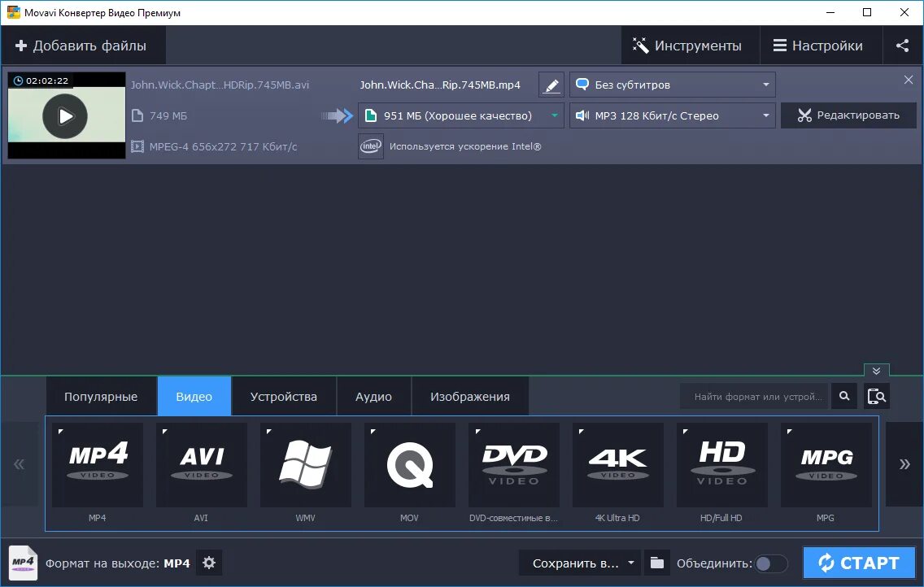Open the Инструменты menu
Viewport: 924px width, 587px height.
(x=690, y=46)
